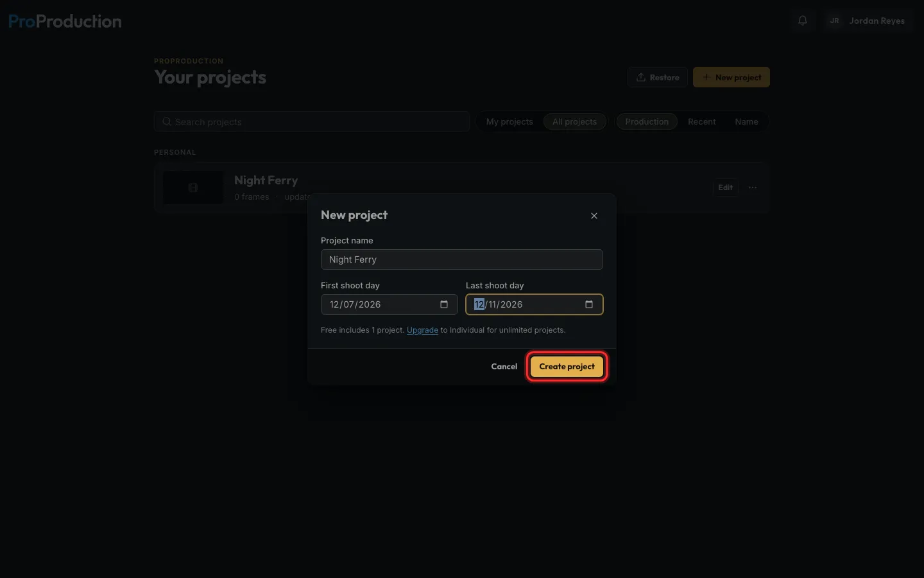Cancel the New project dialog
This screenshot has width=924, height=578.
click(x=504, y=367)
